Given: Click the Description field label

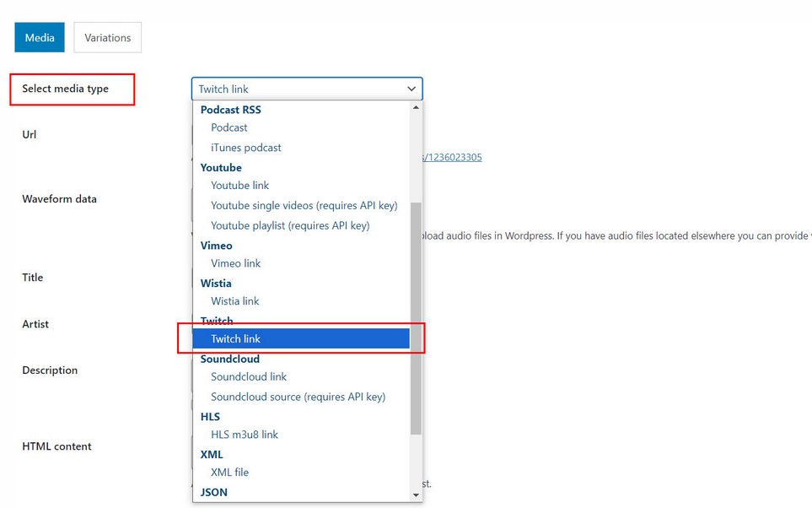Looking at the screenshot, I should point(50,370).
